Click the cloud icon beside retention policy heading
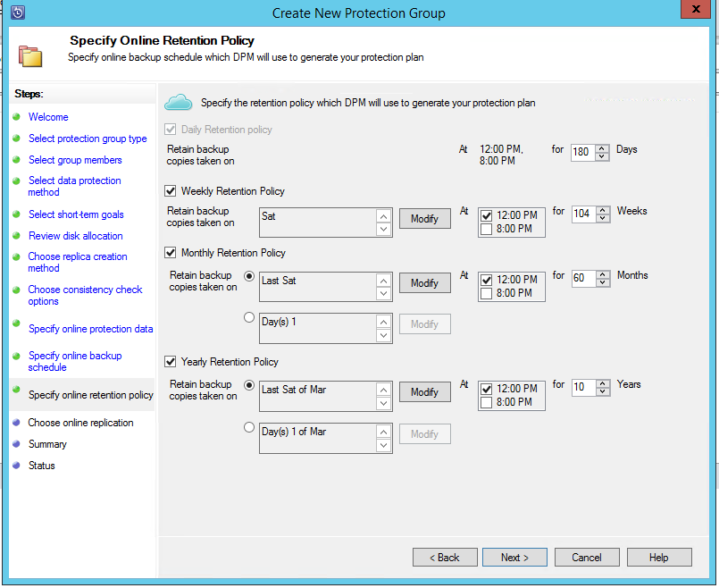The height and width of the screenshot is (588, 719). [179, 103]
